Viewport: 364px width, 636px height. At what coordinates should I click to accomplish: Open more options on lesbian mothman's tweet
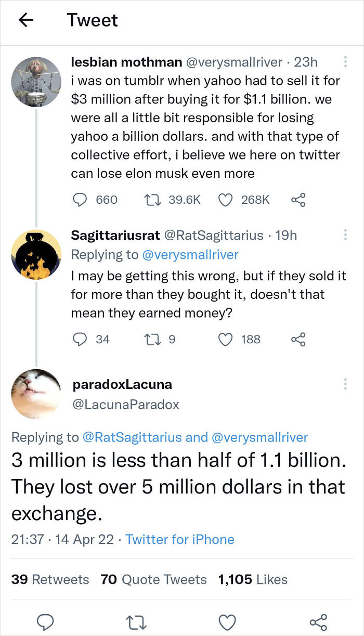[x=345, y=61]
